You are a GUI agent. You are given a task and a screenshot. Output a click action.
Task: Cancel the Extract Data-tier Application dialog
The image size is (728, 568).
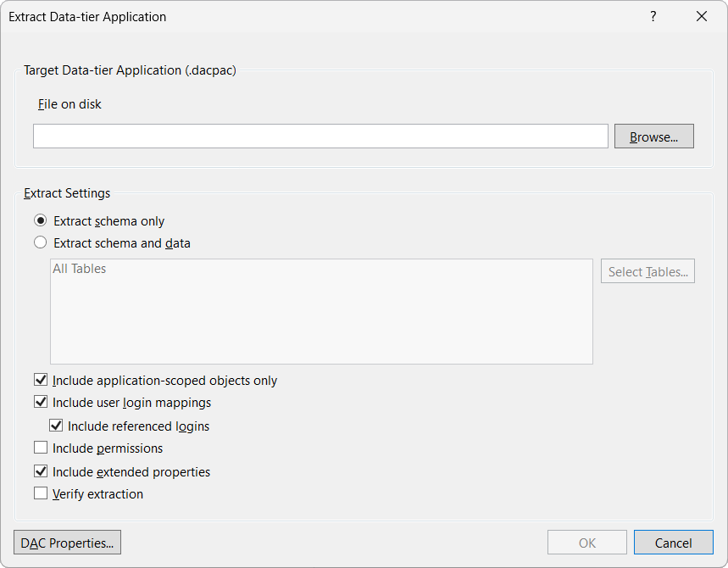tap(673, 542)
